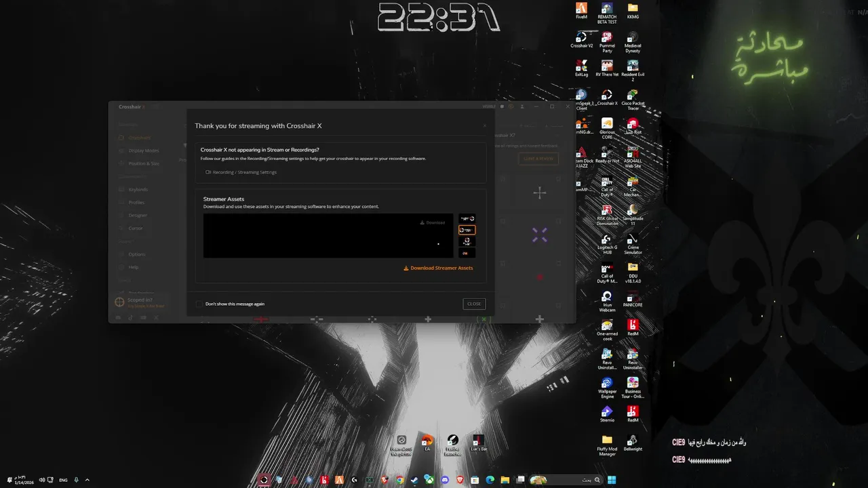Viewport: 868px width, 488px height.
Task: Open the PANICORE desktop shortcut
Action: point(633,300)
